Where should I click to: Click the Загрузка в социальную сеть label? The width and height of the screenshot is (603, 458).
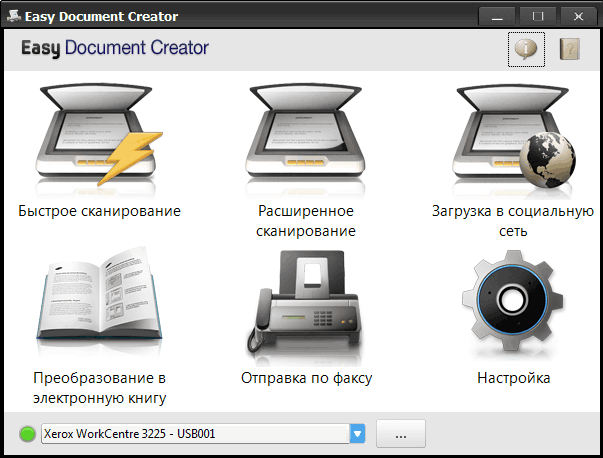513,221
